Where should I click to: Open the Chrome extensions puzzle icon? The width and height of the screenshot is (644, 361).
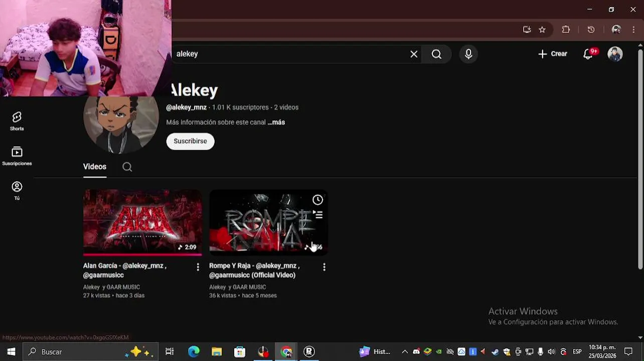[566, 30]
